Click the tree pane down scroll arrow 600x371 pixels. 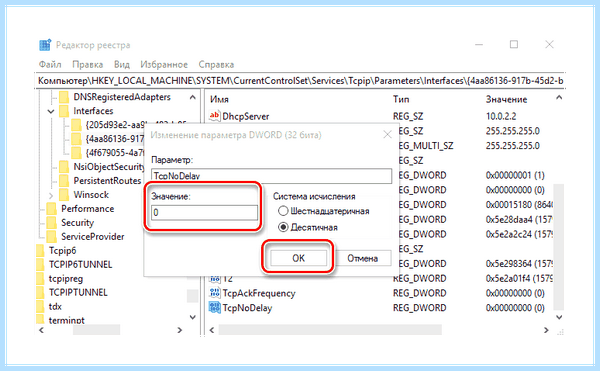click(x=192, y=317)
